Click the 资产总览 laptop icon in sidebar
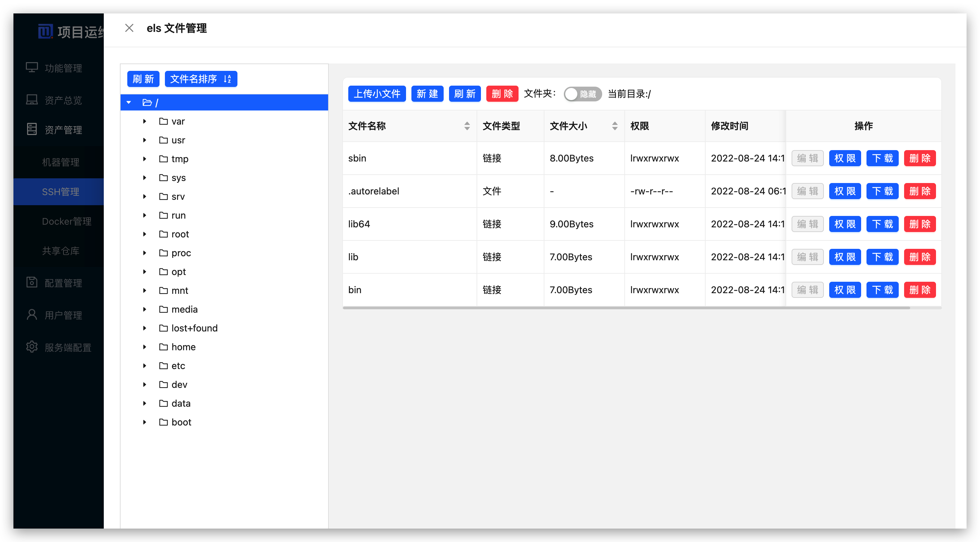Viewport: 980px width, 542px height. tap(32, 100)
